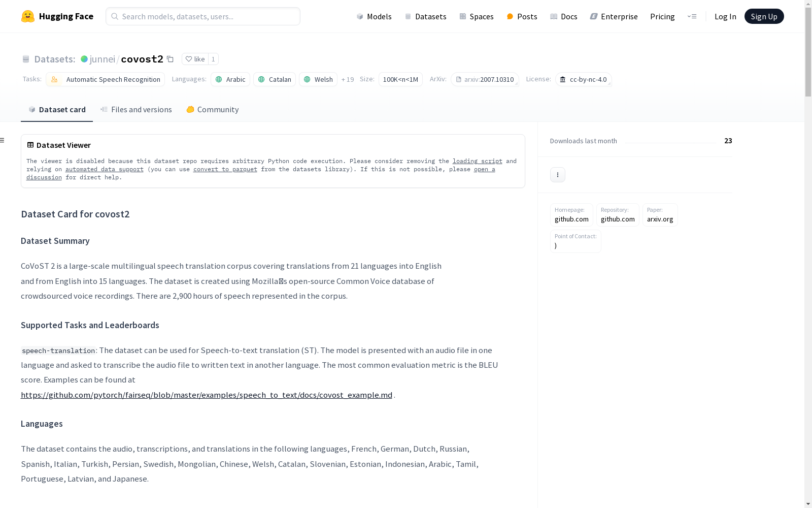Click the 'speech-translation' code label
Screen dimensions: 812x508
coord(58,351)
